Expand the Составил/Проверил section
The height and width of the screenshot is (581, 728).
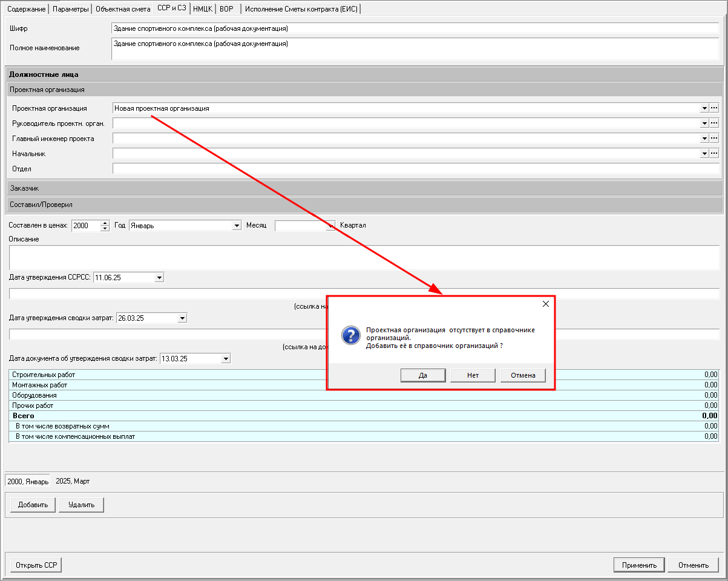point(364,205)
